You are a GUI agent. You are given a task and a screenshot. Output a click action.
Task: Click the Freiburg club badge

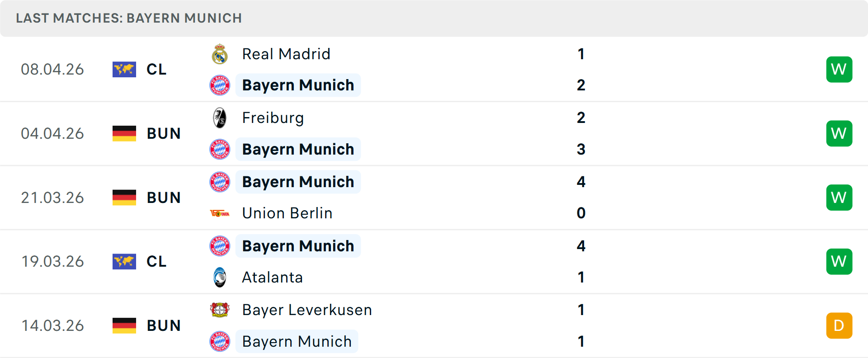pos(220,118)
